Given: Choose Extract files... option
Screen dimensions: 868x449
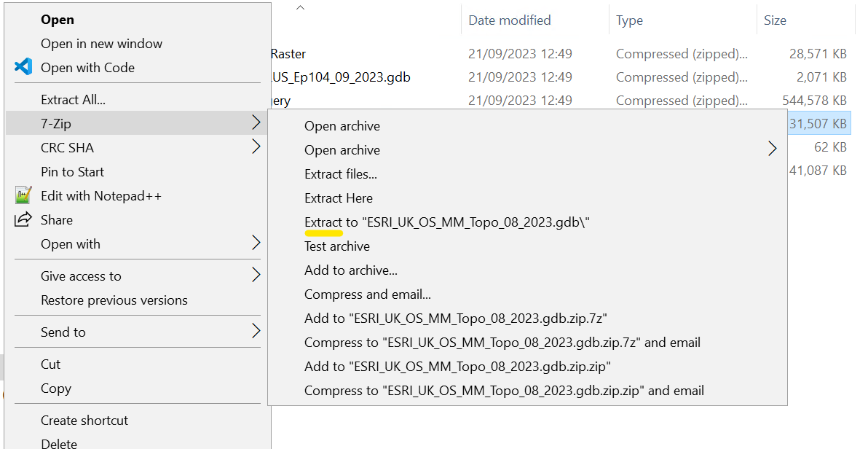Looking at the screenshot, I should coord(340,173).
